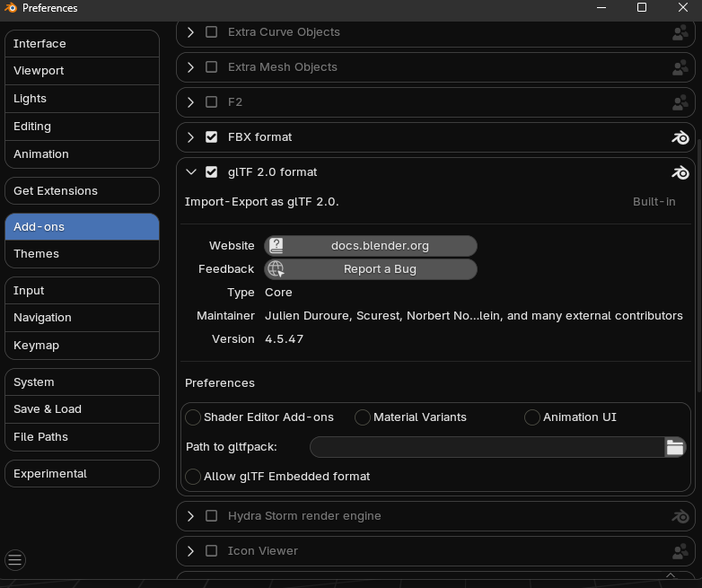Open the Interface preferences section

pos(82,43)
